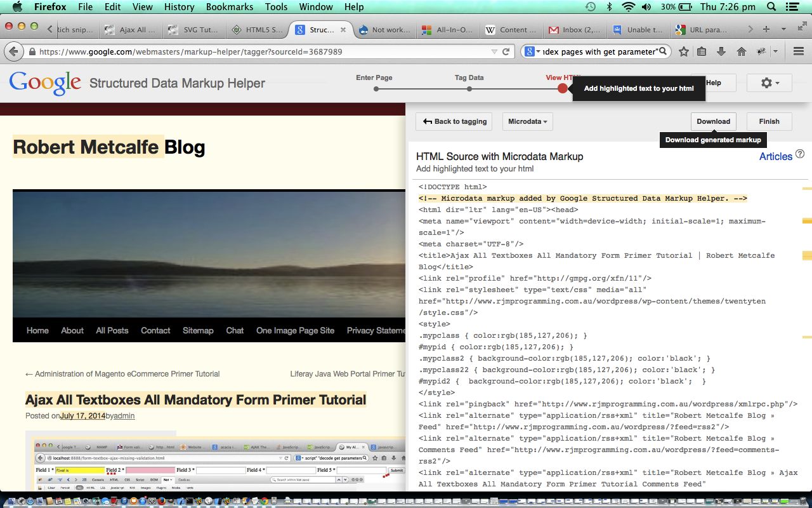Open the July 17, 2014 date link

[83, 416]
